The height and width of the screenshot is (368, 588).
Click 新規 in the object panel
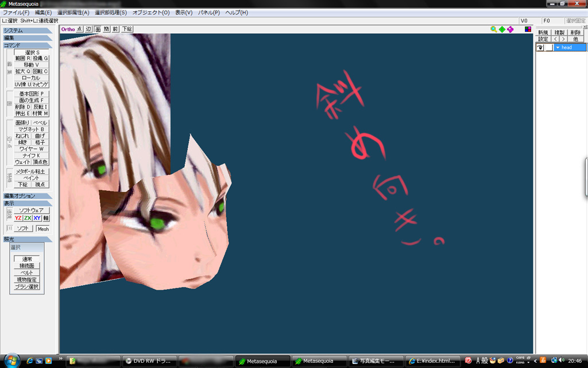coord(543,33)
